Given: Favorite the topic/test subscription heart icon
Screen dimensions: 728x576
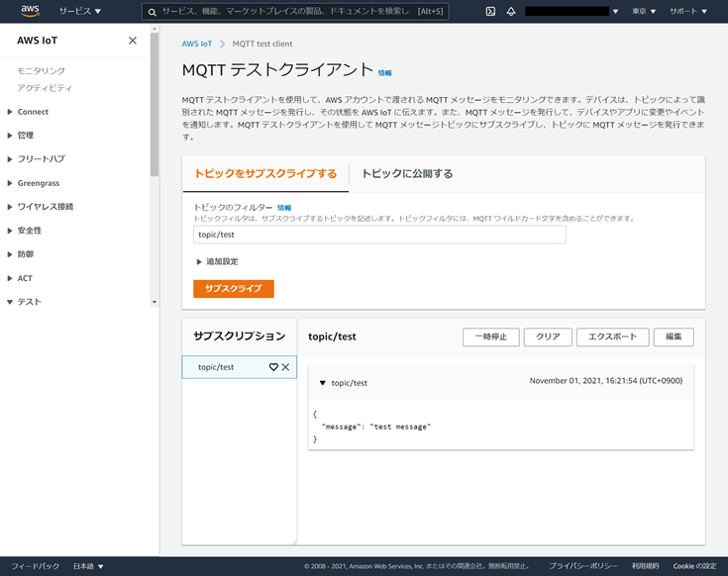Looking at the screenshot, I should click(273, 367).
